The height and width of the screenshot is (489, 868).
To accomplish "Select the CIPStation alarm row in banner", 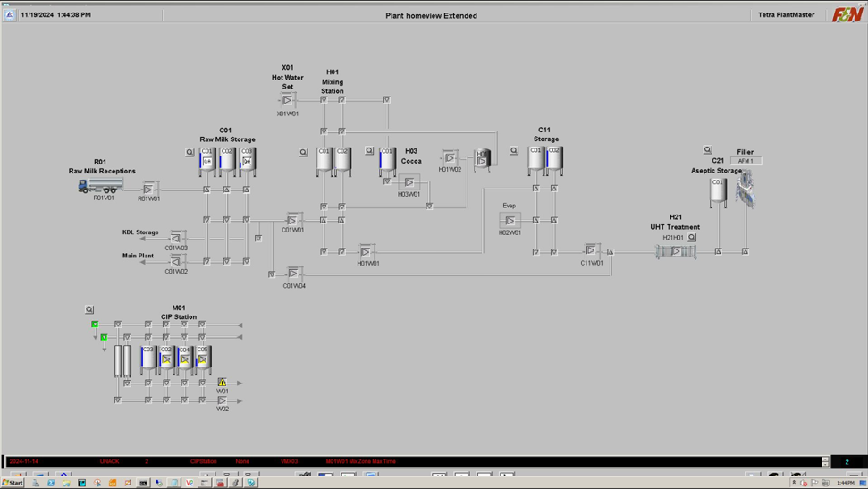I will point(204,461).
